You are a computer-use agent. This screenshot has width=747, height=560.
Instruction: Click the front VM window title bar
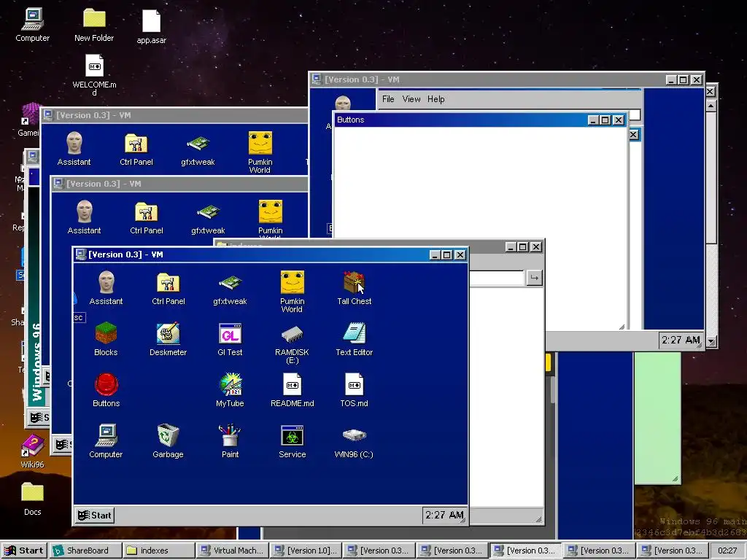click(271, 254)
